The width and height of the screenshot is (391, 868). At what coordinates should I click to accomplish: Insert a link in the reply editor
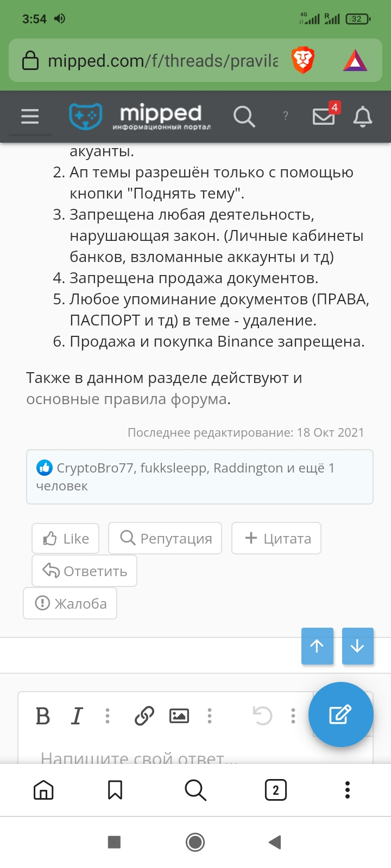coord(144,716)
